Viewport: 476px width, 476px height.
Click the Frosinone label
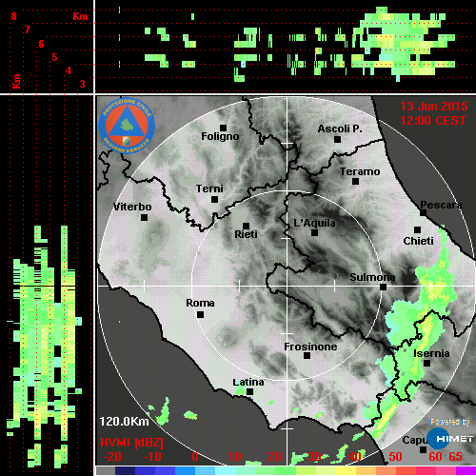[310, 347]
